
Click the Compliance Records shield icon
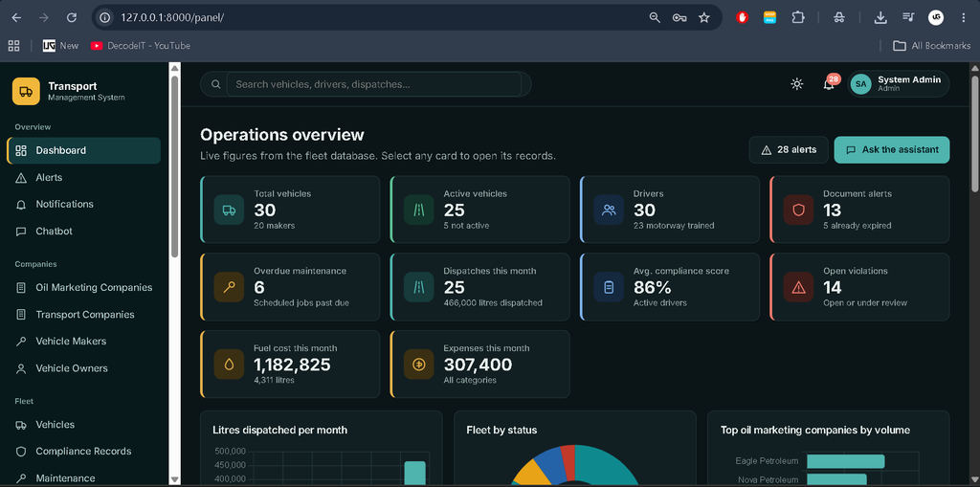coord(21,452)
